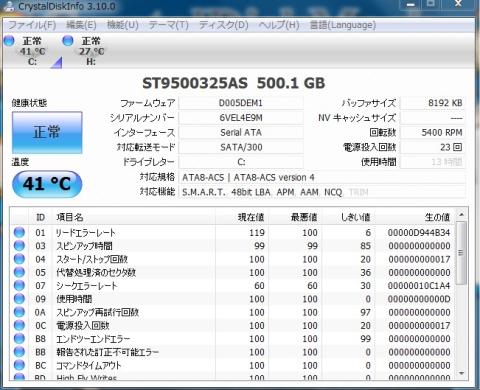Click the status orb for row BC

(x=19, y=365)
